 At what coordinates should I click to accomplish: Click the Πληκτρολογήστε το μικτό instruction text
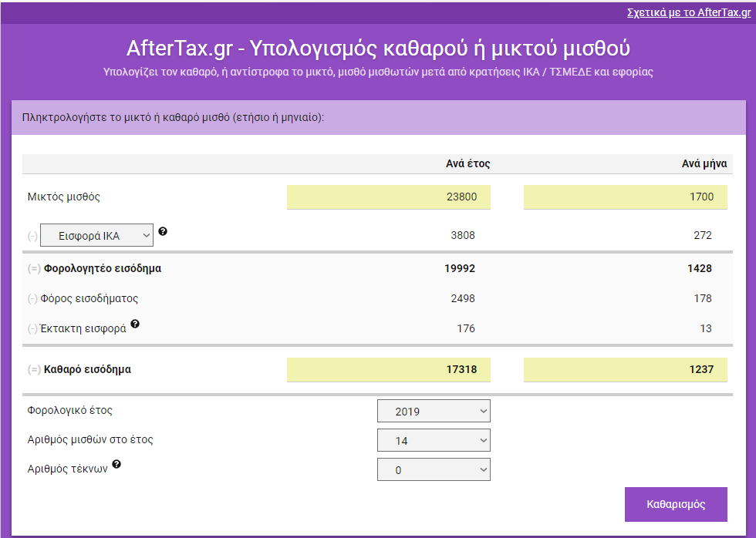173,117
